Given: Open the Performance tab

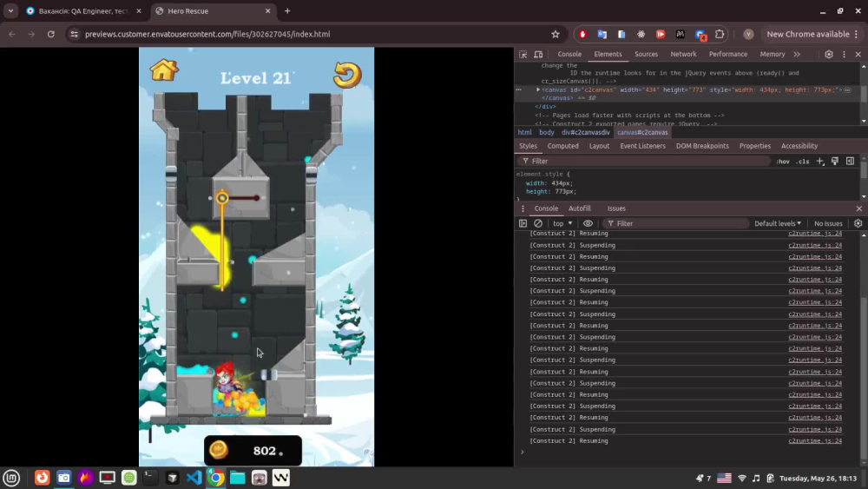Looking at the screenshot, I should 728,54.
